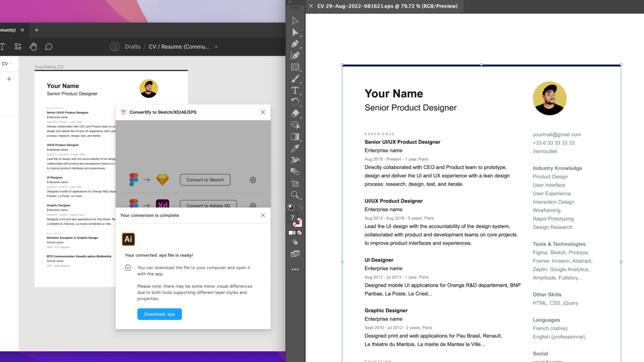Click Drafts in Figma breadcrumb
644x362 pixels.
tap(133, 47)
